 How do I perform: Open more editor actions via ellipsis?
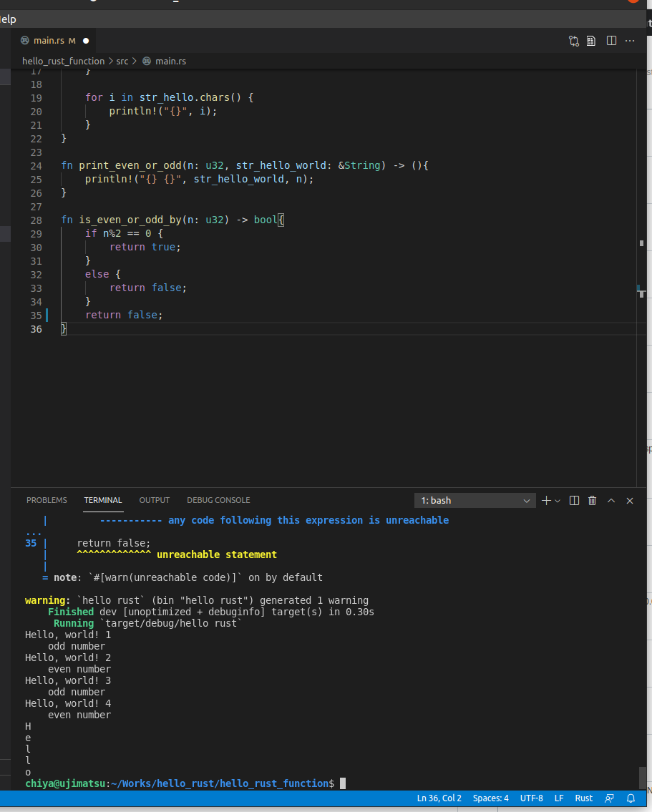[629, 41]
